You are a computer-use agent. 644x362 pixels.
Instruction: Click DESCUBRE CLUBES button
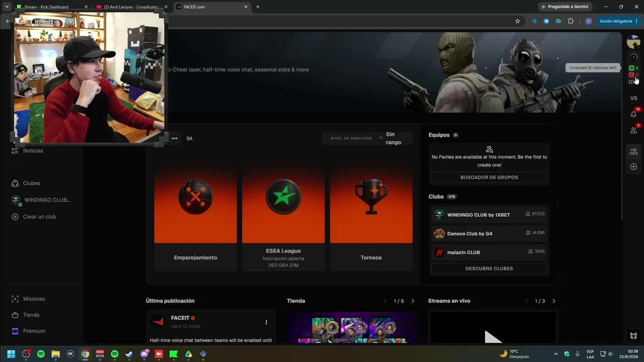(489, 268)
